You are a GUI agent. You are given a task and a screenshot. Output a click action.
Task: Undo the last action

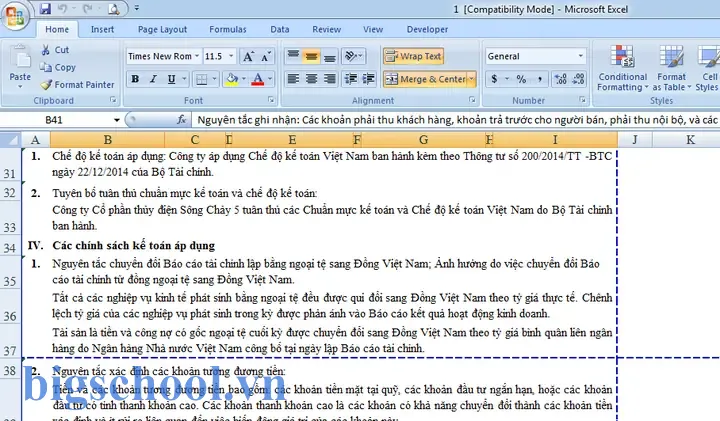point(63,9)
